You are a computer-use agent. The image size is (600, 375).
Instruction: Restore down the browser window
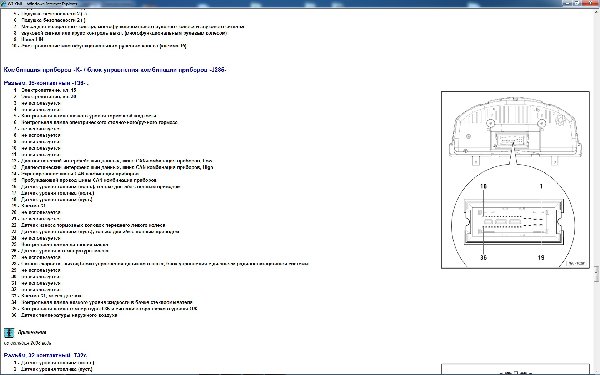pyautogui.click(x=577, y=3)
